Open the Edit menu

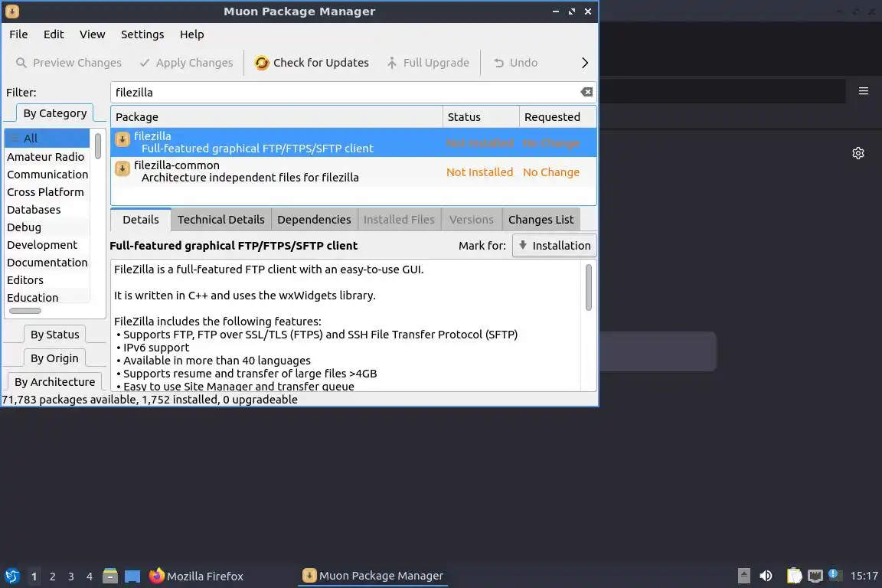tap(54, 34)
